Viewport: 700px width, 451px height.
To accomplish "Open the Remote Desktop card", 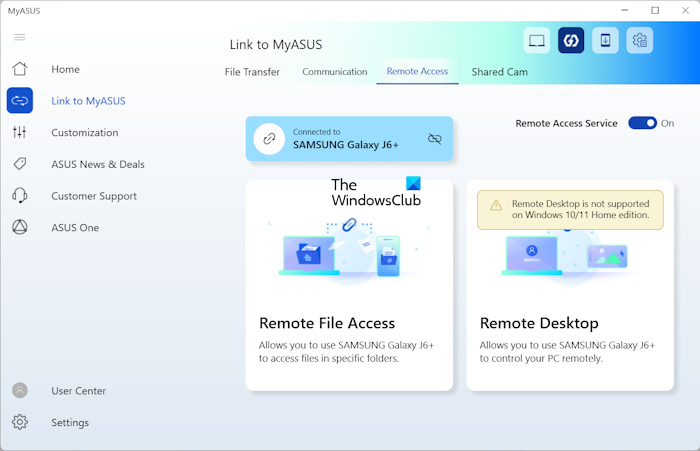I will tap(570, 285).
